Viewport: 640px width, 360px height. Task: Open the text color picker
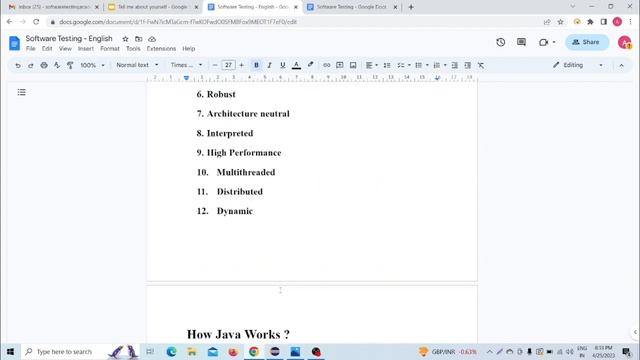296,65
